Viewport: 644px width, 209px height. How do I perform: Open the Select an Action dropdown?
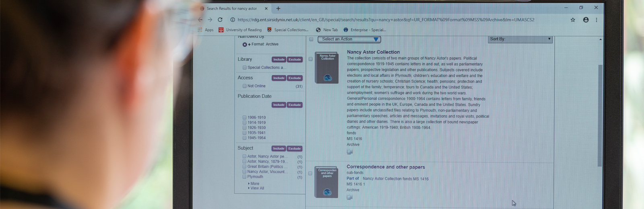coord(349,39)
